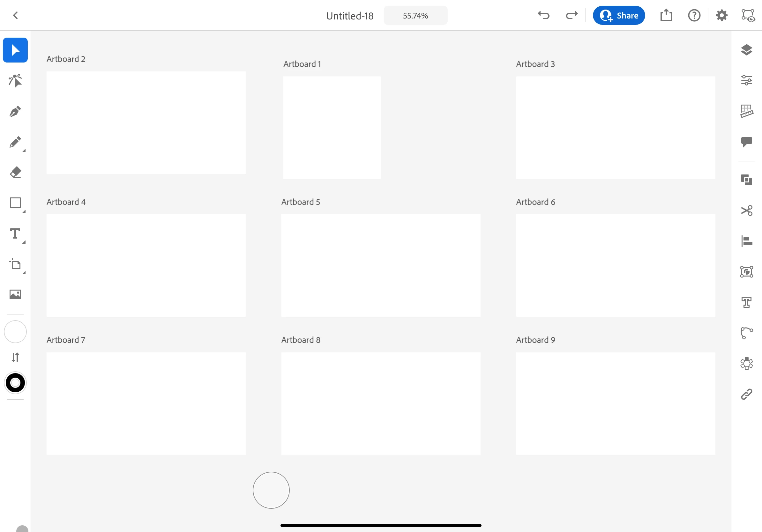This screenshot has width=762, height=532.
Task: Select the Direct Selection tool
Action: 15,81
